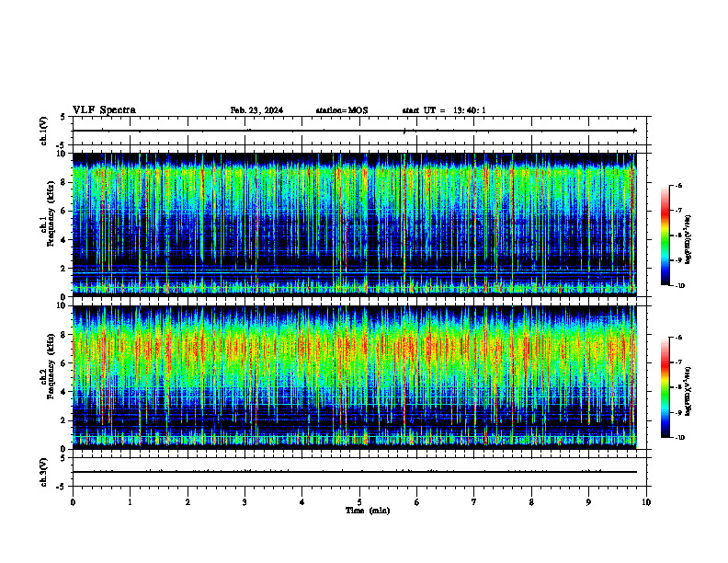Click the "-10" tick on ch.1 colorbar

[x=679, y=286]
